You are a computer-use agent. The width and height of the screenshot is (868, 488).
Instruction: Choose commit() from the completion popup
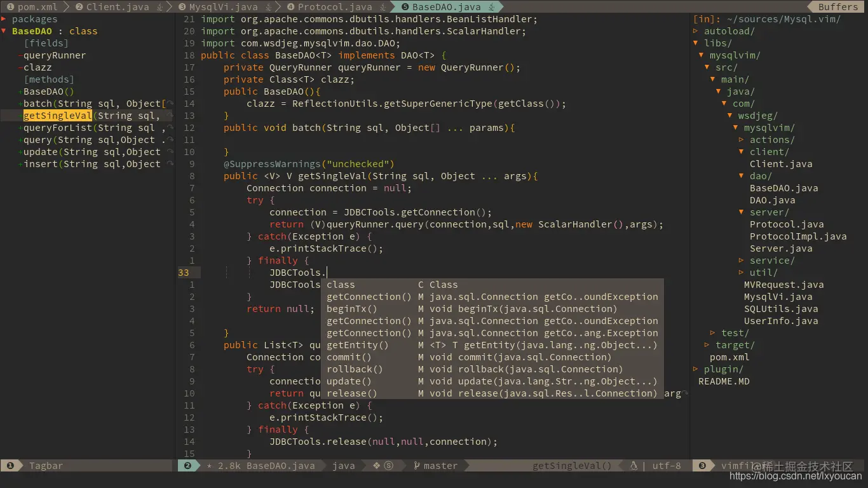point(492,357)
